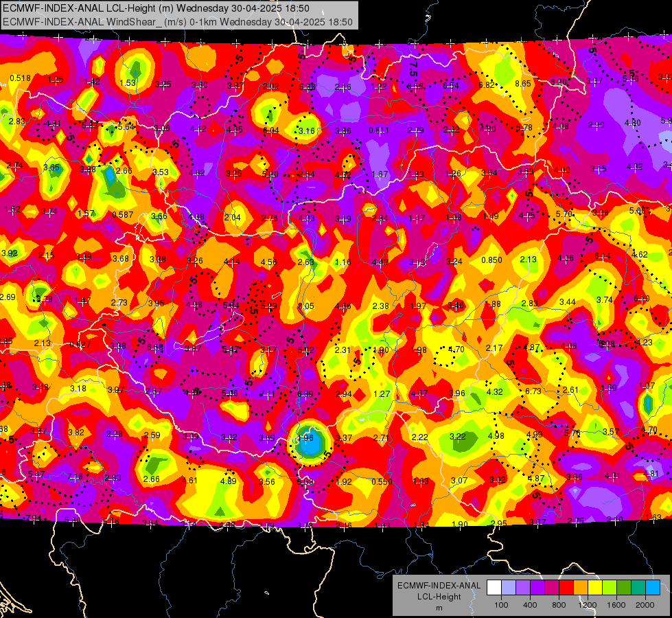Pick the violet legend swatch left of 400
The image size is (672, 618).
(x=523, y=587)
